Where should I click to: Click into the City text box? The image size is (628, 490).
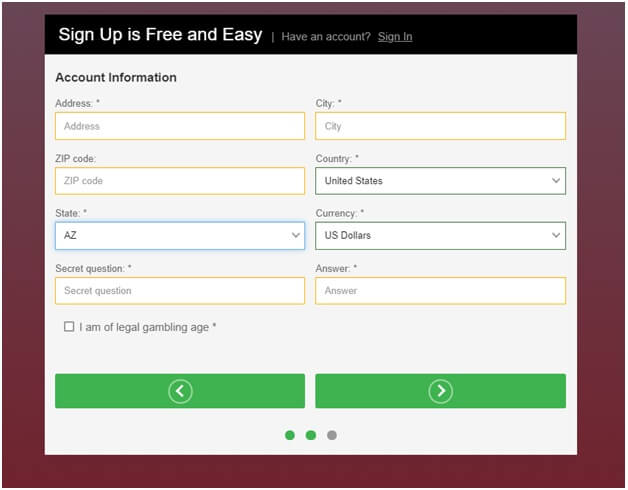[x=440, y=126]
